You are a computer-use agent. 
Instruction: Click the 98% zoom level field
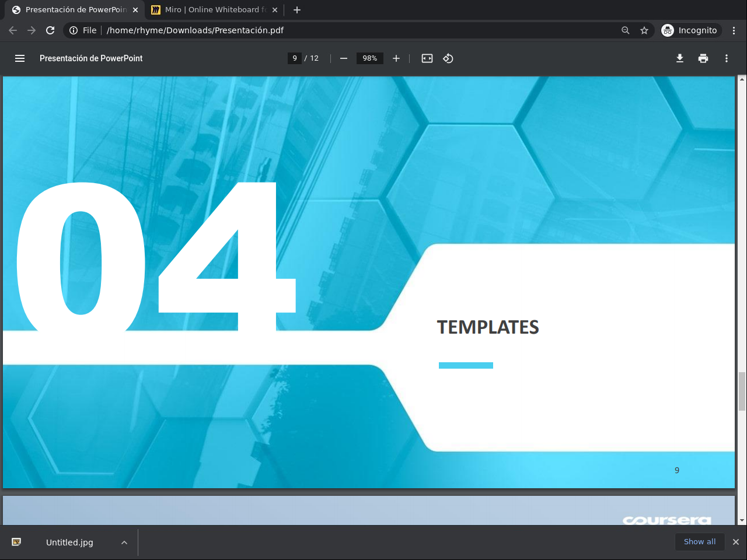coord(370,58)
